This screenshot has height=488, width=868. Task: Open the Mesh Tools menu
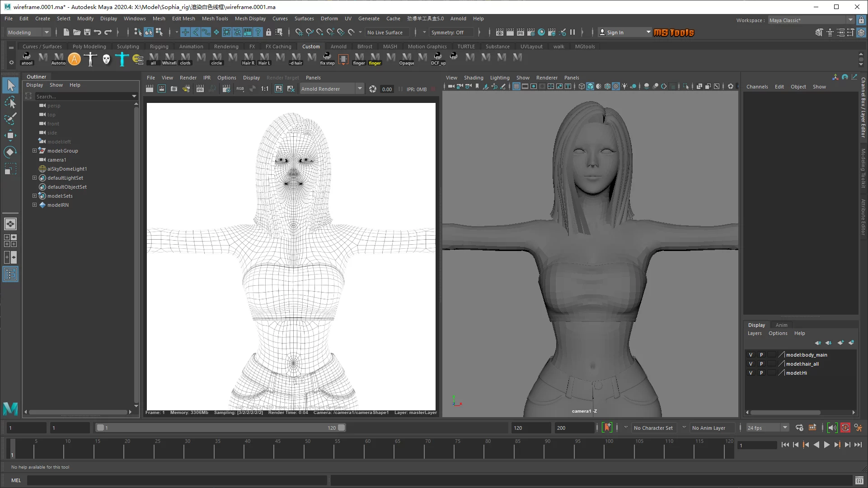(x=215, y=19)
